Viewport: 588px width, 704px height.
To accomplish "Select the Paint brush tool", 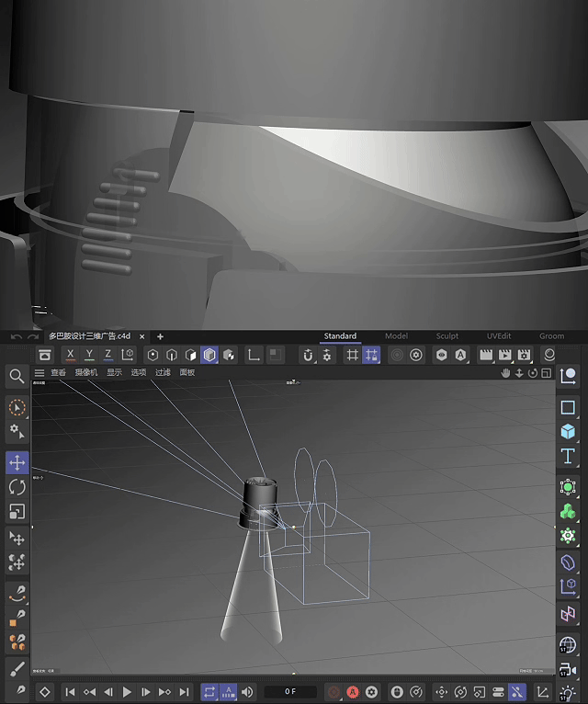I will tap(17, 669).
